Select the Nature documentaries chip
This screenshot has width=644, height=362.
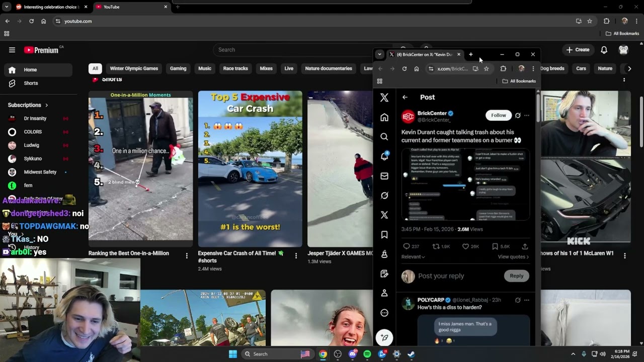click(329, 68)
